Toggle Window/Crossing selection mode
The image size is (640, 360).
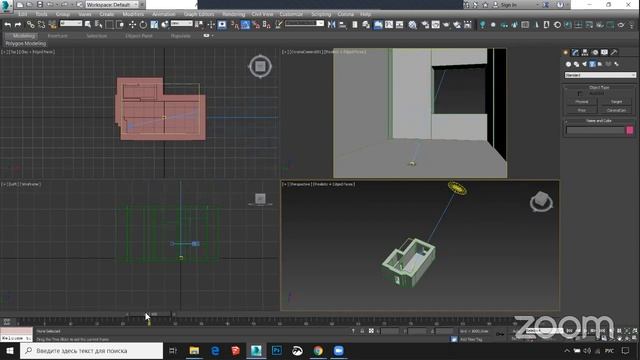(x=120, y=24)
